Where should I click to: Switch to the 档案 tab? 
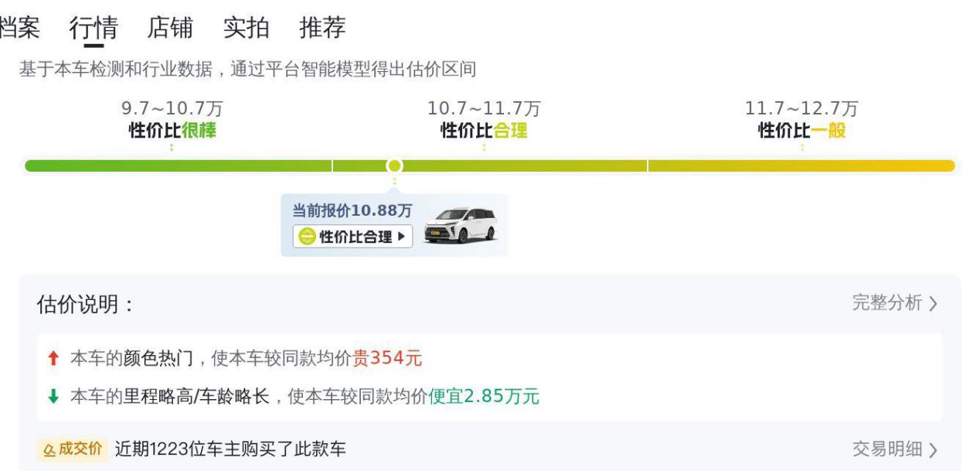point(19,28)
